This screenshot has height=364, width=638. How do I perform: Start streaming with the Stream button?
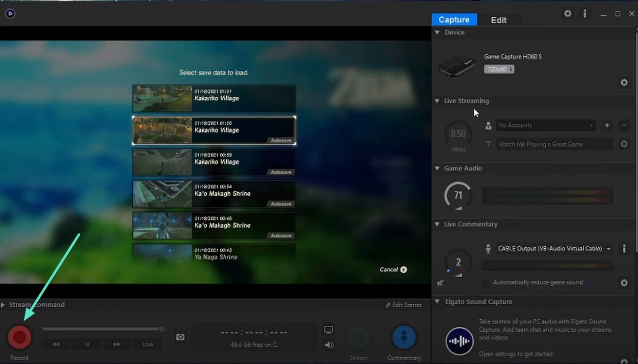click(x=359, y=337)
